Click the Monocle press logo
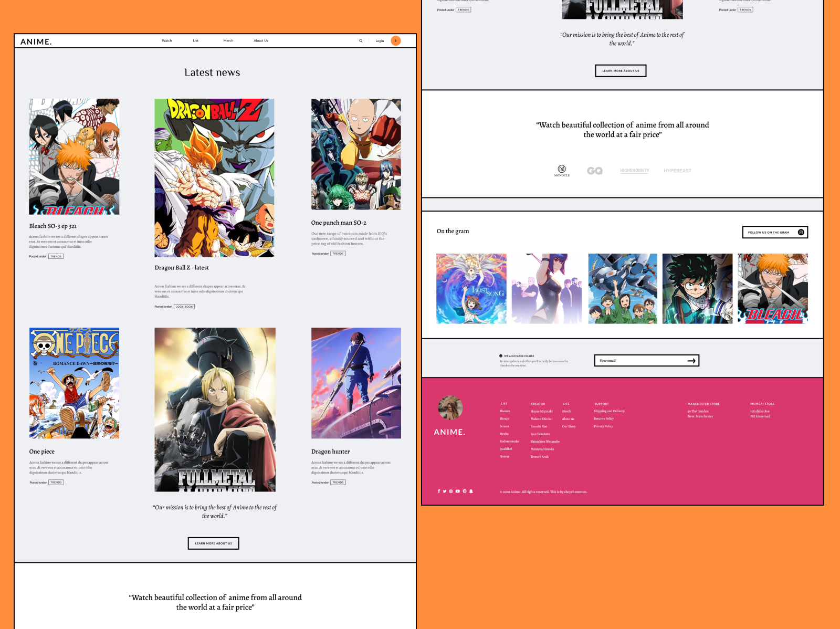The image size is (840, 629). [562, 170]
